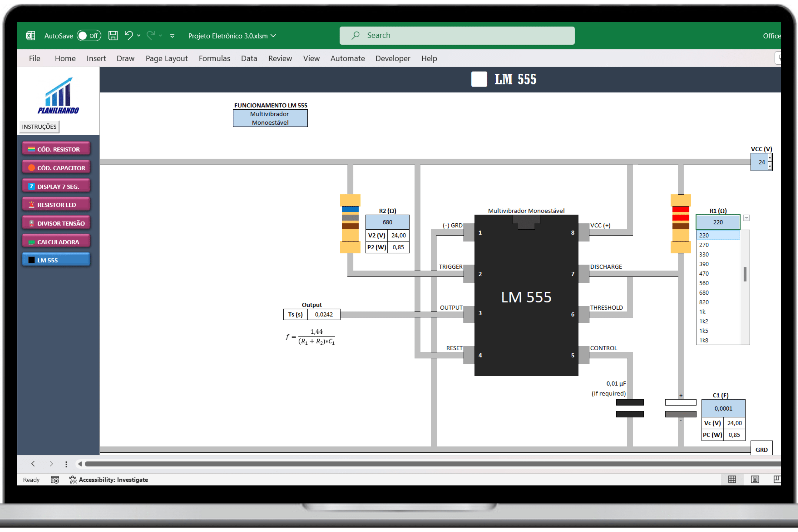Image resolution: width=798 pixels, height=532 pixels.
Task: Choose 390 in R1 dropdown list
Action: 718,264
